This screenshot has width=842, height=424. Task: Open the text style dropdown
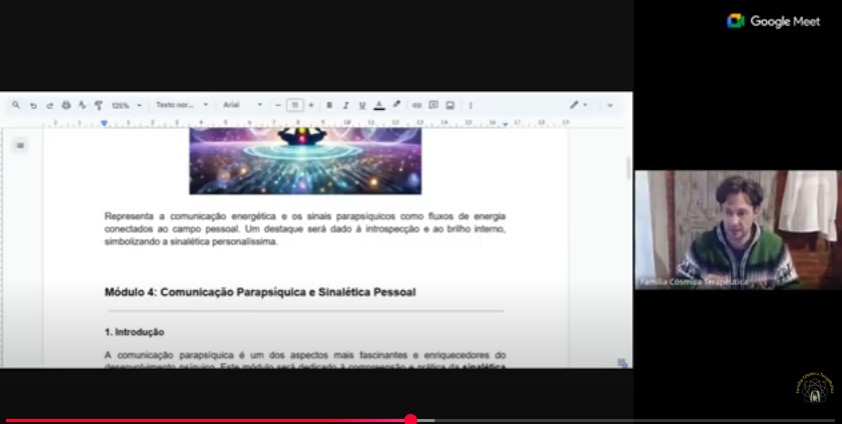181,105
